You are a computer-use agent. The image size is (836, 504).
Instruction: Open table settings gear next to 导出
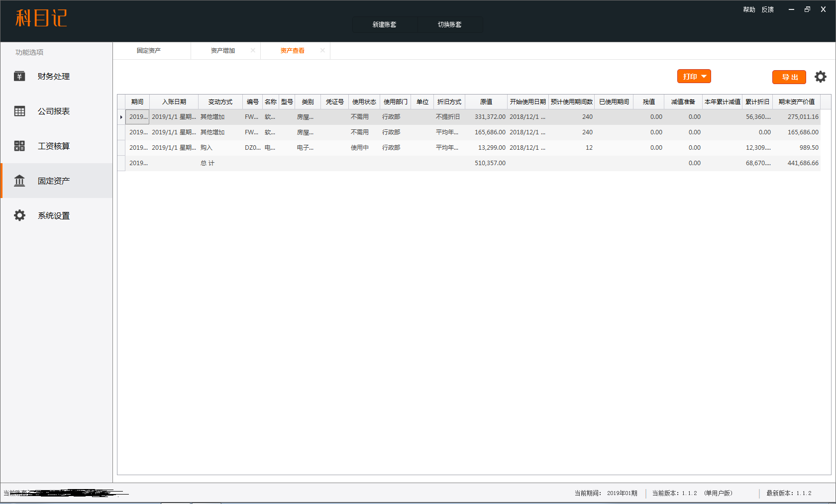[820, 77]
